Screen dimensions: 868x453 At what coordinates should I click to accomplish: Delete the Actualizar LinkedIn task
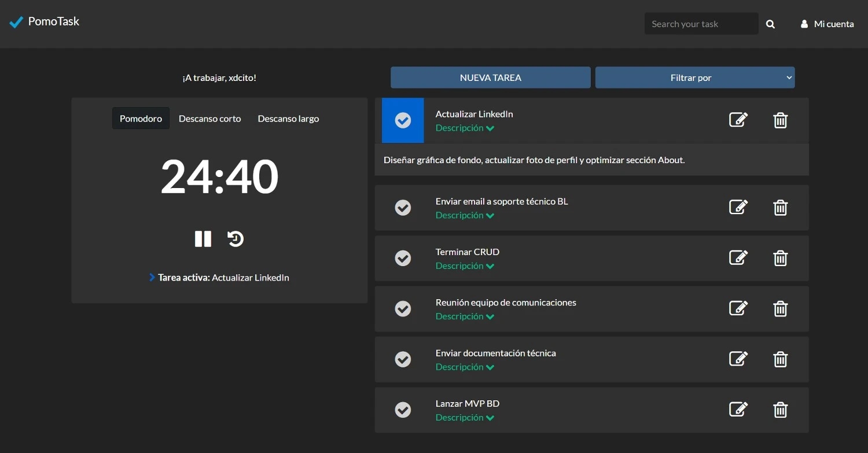point(780,120)
